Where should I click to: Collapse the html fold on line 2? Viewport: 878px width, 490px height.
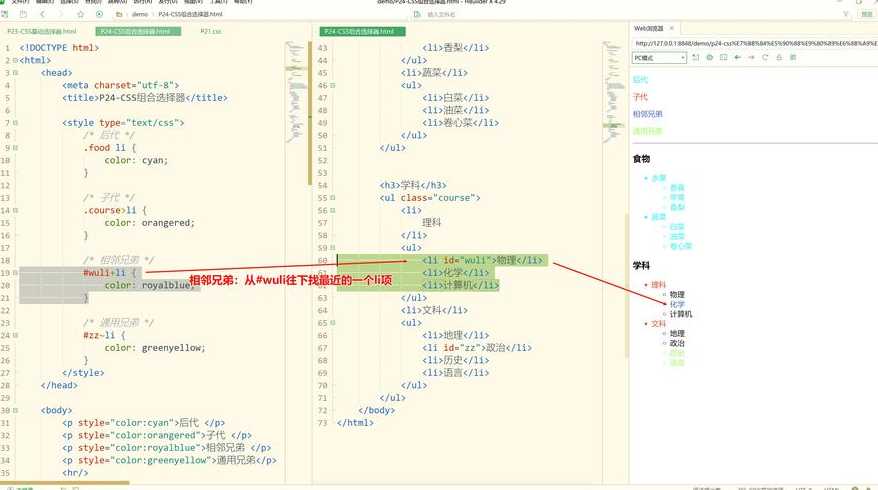coord(16,60)
